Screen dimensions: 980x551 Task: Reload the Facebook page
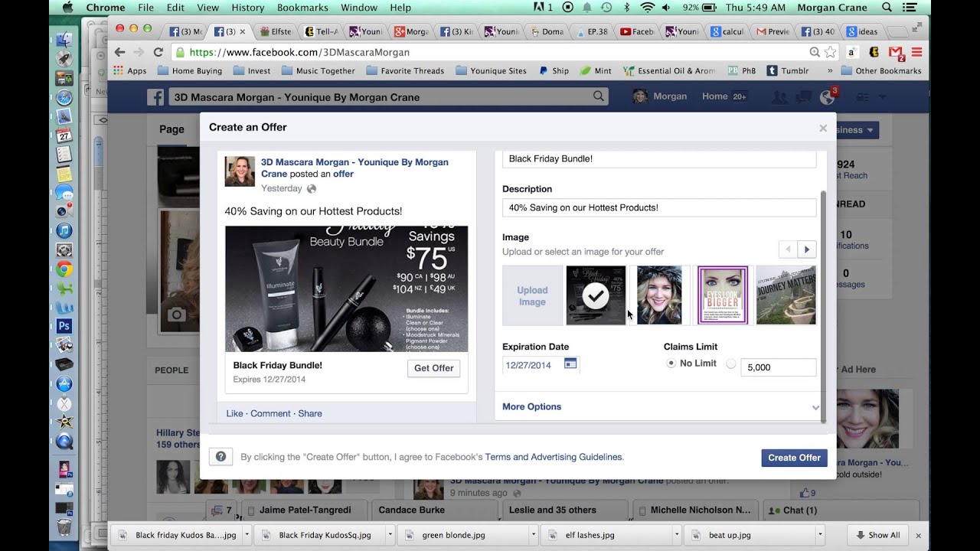click(158, 52)
